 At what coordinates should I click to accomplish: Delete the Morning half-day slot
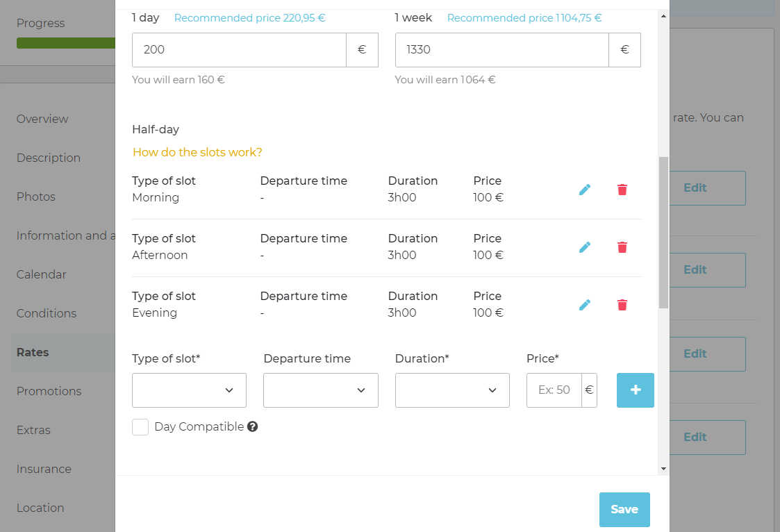622,189
